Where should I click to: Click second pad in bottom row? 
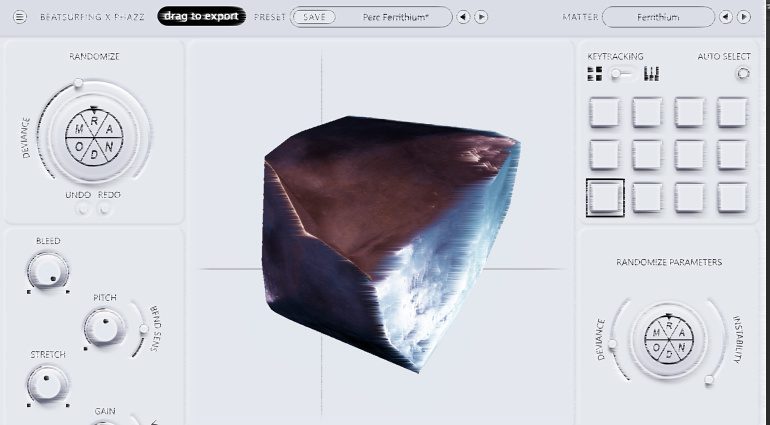point(647,198)
